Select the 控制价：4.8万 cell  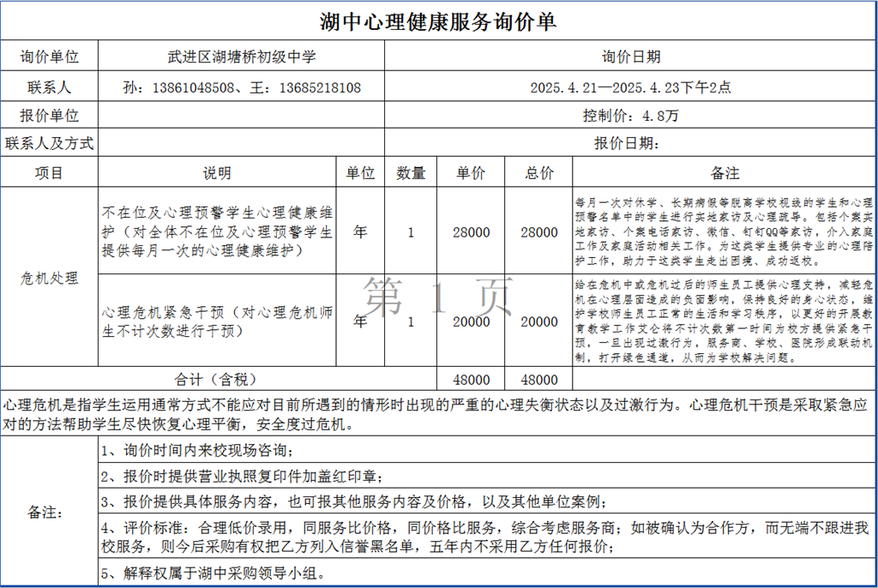tap(631, 116)
